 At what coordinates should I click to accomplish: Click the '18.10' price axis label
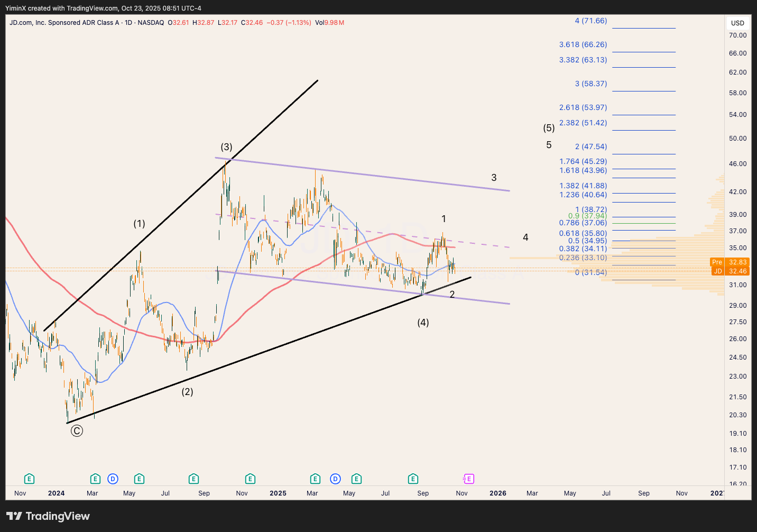coord(738,450)
